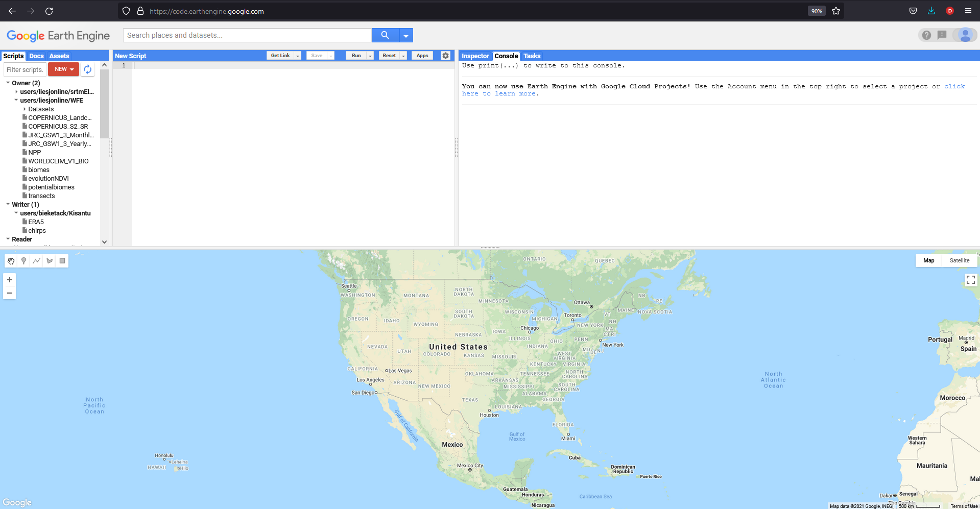Open the chirps script
This screenshot has width=980, height=509.
click(x=37, y=231)
